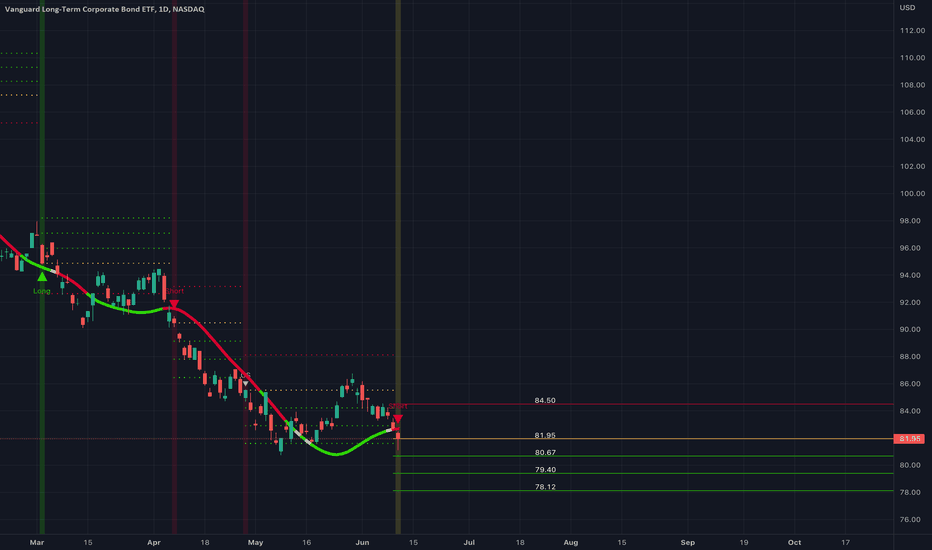Click the 79.40 target level label
This screenshot has height=550, width=932.
click(545, 470)
